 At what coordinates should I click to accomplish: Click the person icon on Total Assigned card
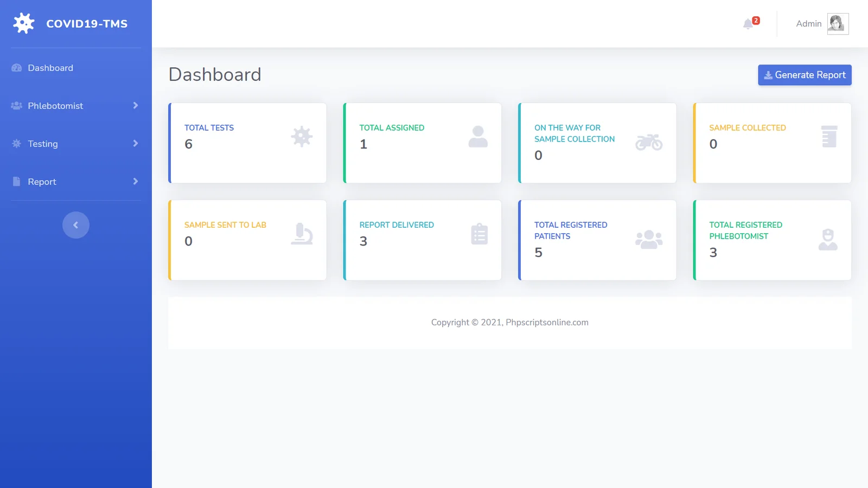[x=478, y=137]
